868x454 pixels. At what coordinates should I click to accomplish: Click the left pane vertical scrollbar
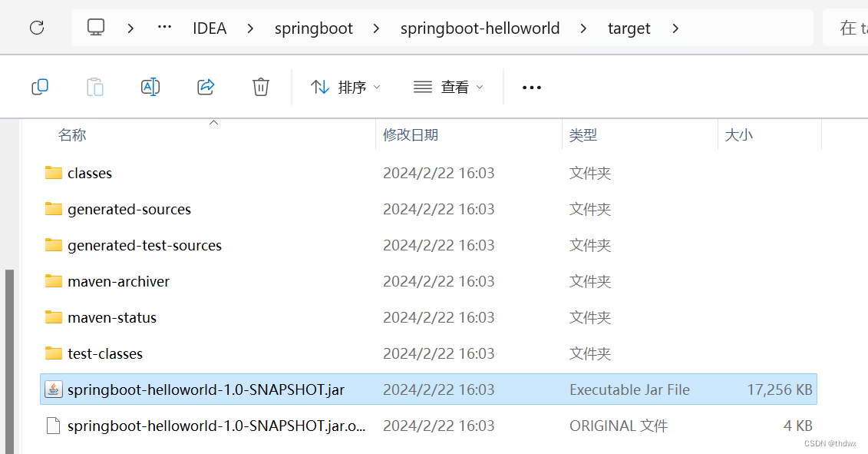click(9, 361)
